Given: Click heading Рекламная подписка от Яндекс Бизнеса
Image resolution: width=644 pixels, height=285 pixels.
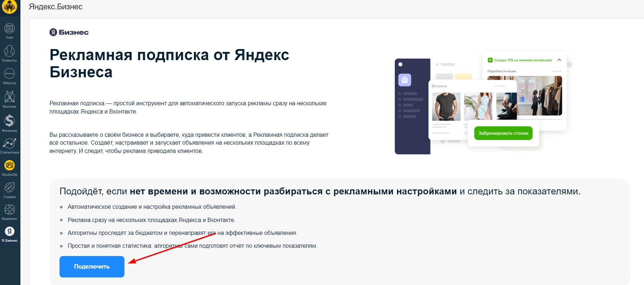Looking at the screenshot, I should point(169,63).
